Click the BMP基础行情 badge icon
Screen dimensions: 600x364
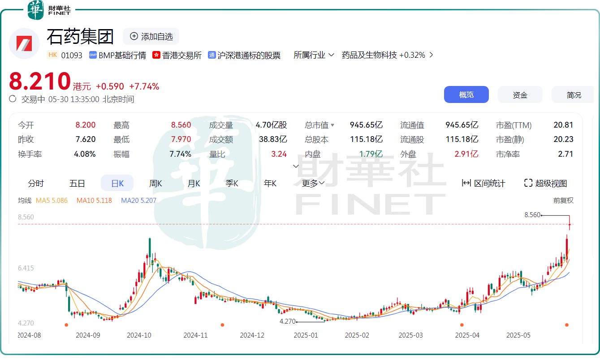click(93, 55)
